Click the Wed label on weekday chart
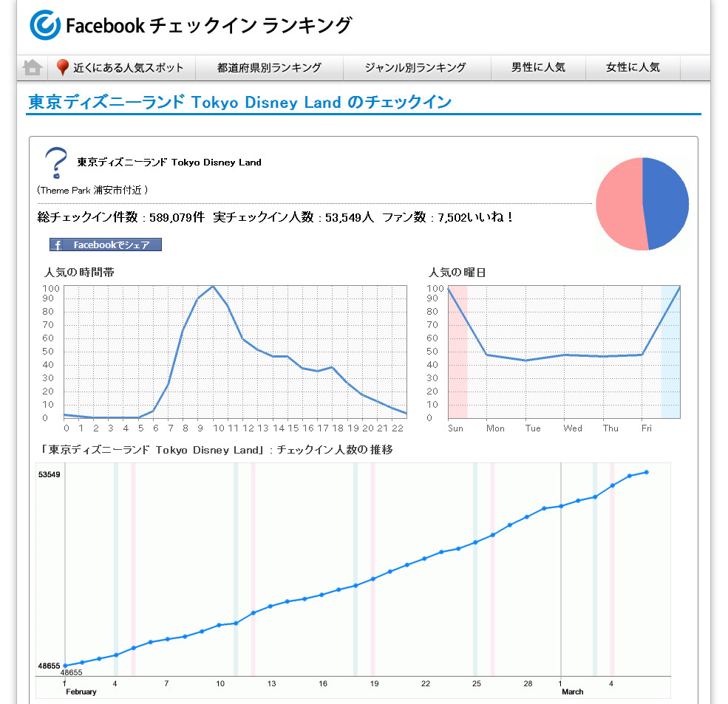 pos(573,428)
